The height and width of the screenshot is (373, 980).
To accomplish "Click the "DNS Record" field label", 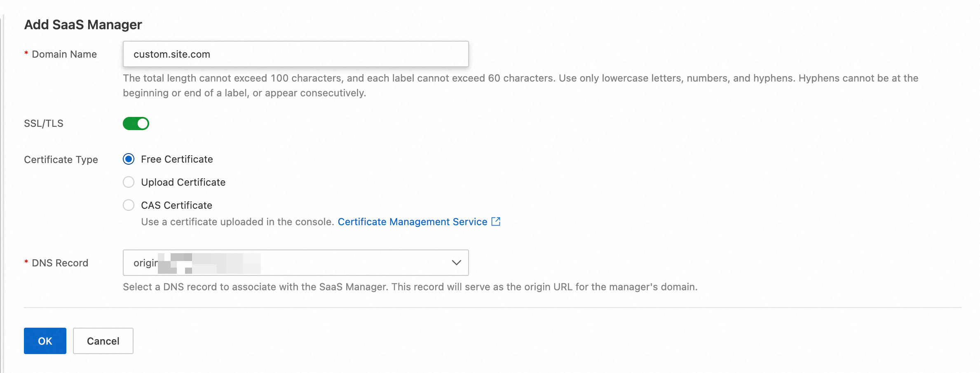I will (60, 263).
